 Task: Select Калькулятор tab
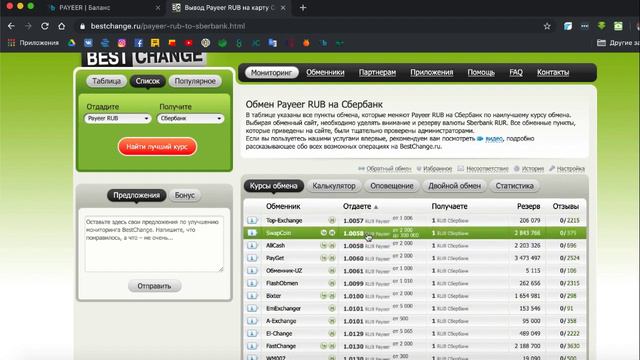[x=334, y=186]
